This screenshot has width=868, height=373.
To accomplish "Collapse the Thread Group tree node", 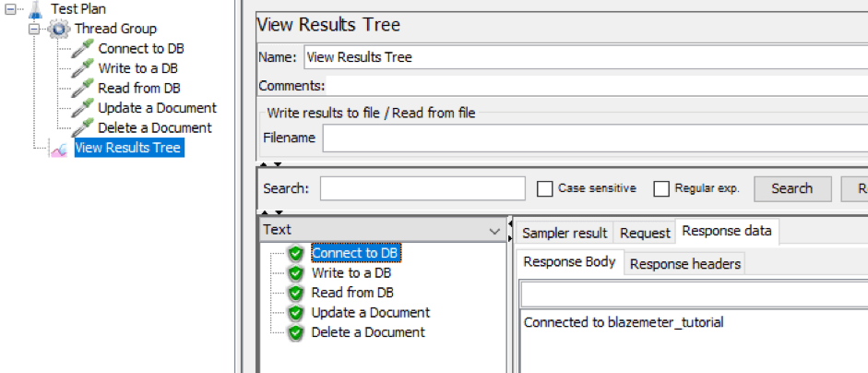I will click(35, 29).
